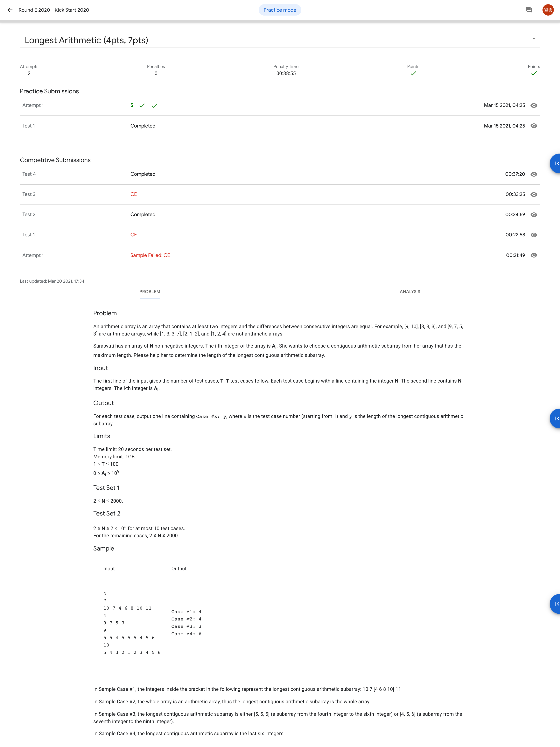
Task: Click the back arrow icon
Action: coord(10,10)
